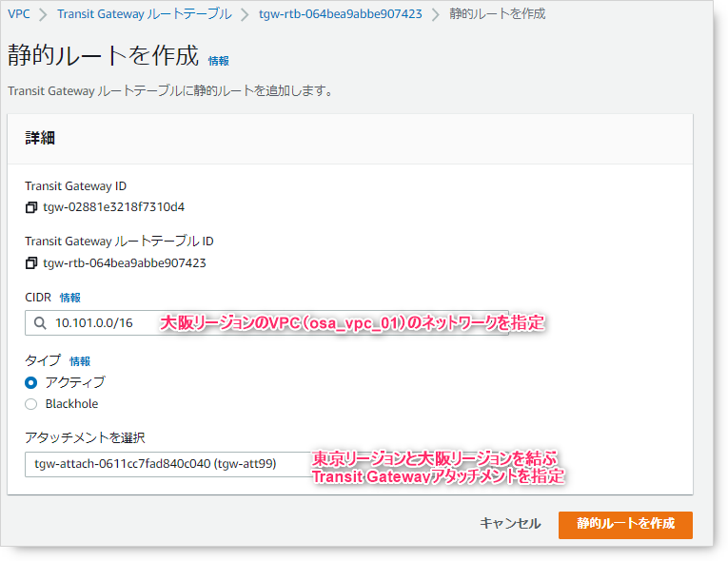The height and width of the screenshot is (561, 728).
Task: Select the Blackhole radio button
Action: [x=31, y=404]
